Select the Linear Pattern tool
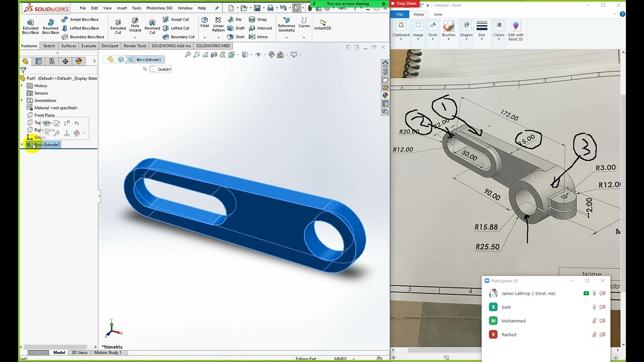This screenshot has width=644, height=362. (x=218, y=25)
